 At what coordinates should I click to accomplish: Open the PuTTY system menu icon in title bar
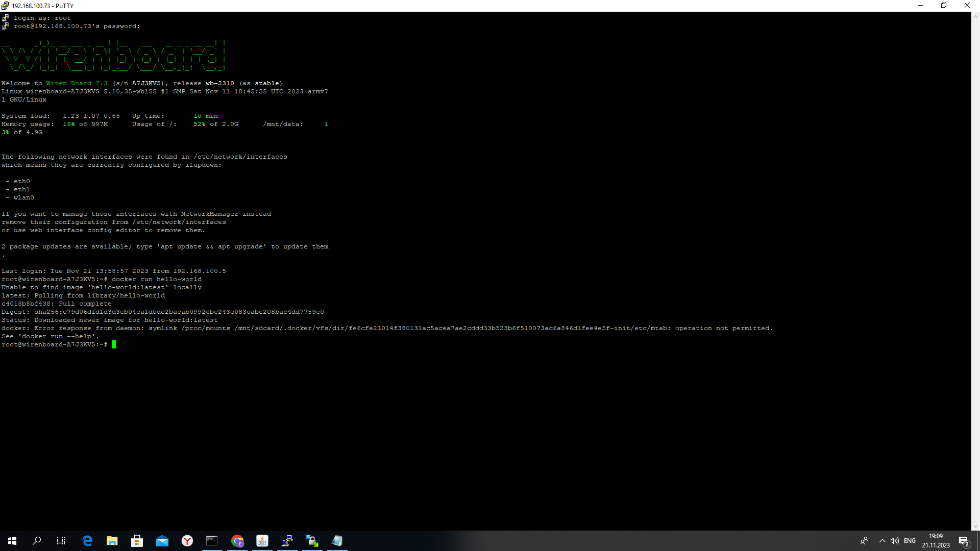pos(5,6)
